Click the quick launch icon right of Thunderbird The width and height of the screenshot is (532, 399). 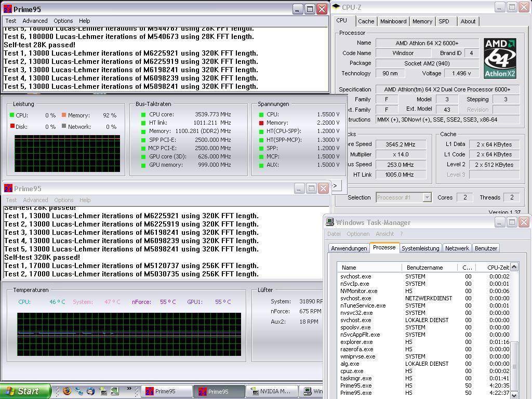pos(103,391)
